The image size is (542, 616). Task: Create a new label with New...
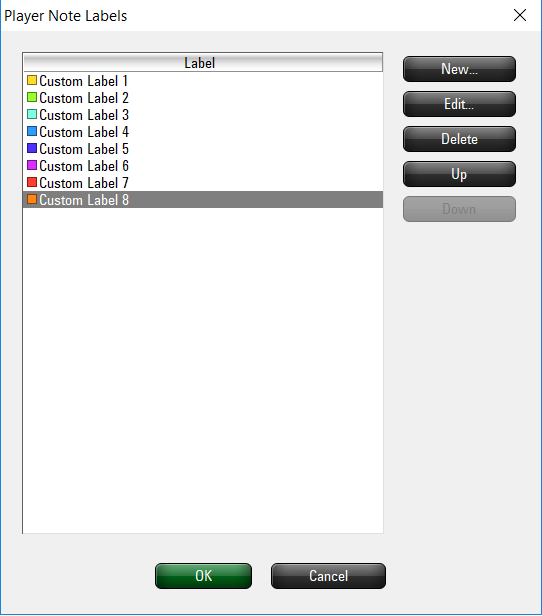pos(459,69)
